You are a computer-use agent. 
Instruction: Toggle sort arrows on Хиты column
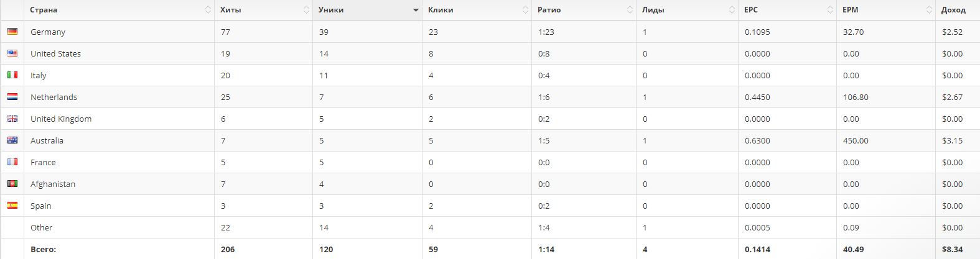point(306,10)
